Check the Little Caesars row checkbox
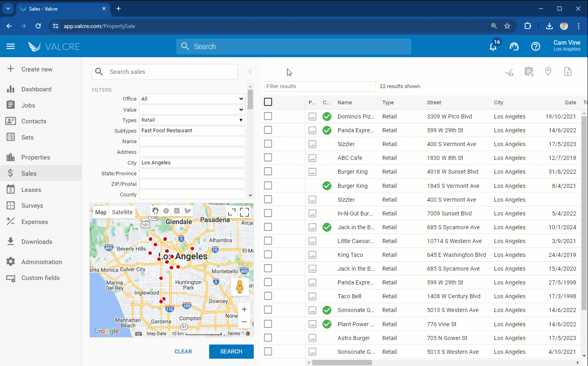 pos(268,241)
